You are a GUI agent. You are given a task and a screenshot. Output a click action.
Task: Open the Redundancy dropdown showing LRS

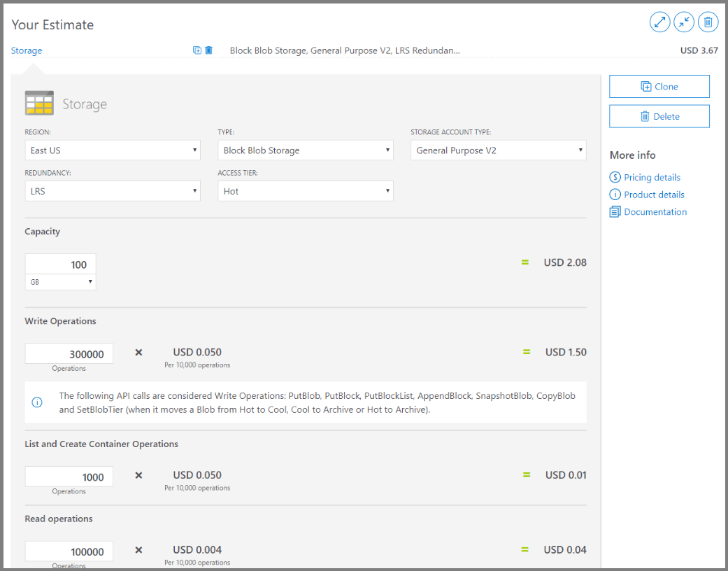pyautogui.click(x=113, y=191)
